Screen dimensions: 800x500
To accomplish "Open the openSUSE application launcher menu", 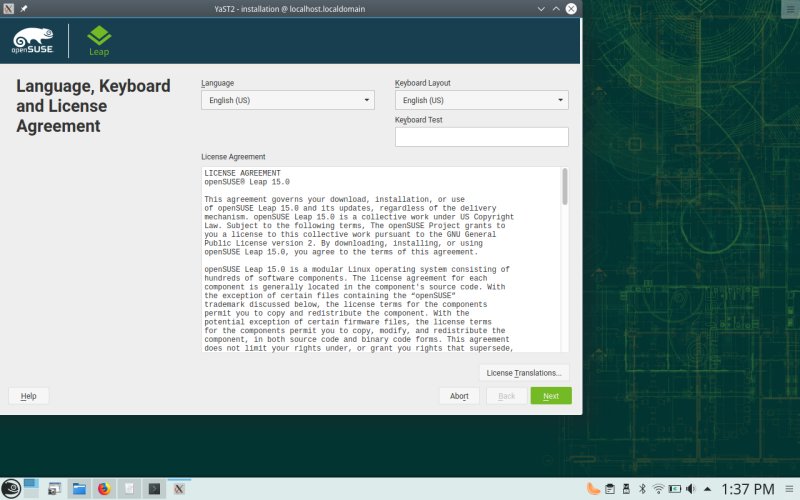I will (11, 489).
